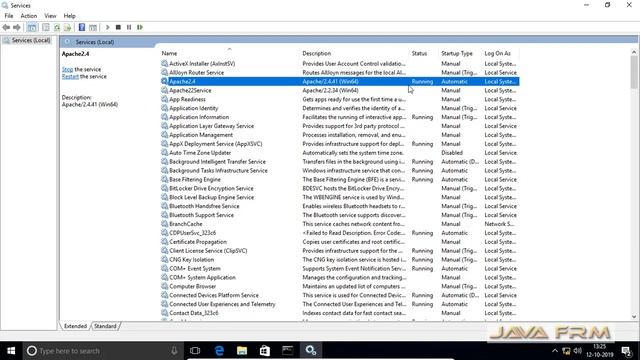
Task: Click gear icon beside BranchCache
Action: point(164,224)
